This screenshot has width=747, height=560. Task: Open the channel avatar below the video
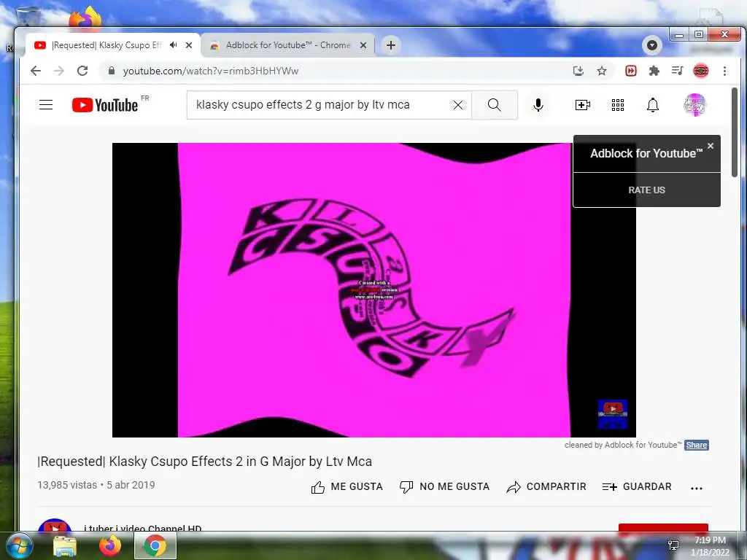click(x=54, y=525)
